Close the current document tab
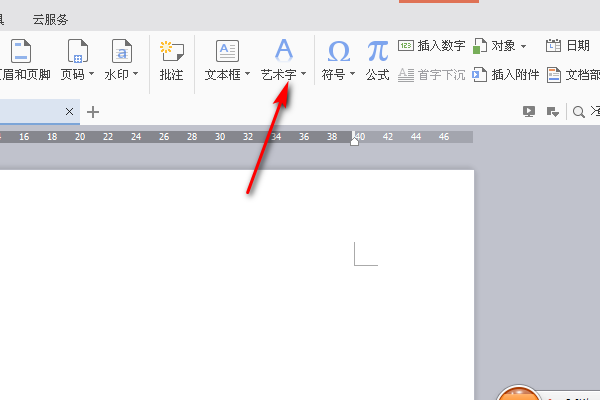Screen dimensions: 600x400 [69, 111]
